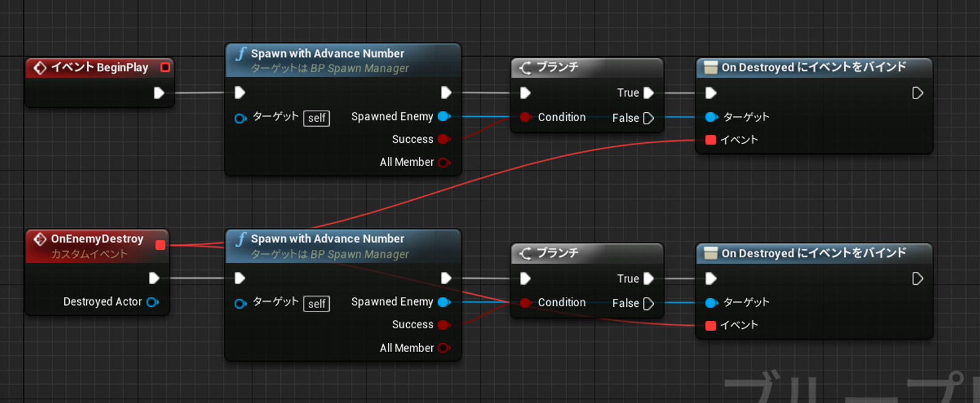Click OnEnemyDestroy execution output pin

(x=154, y=278)
